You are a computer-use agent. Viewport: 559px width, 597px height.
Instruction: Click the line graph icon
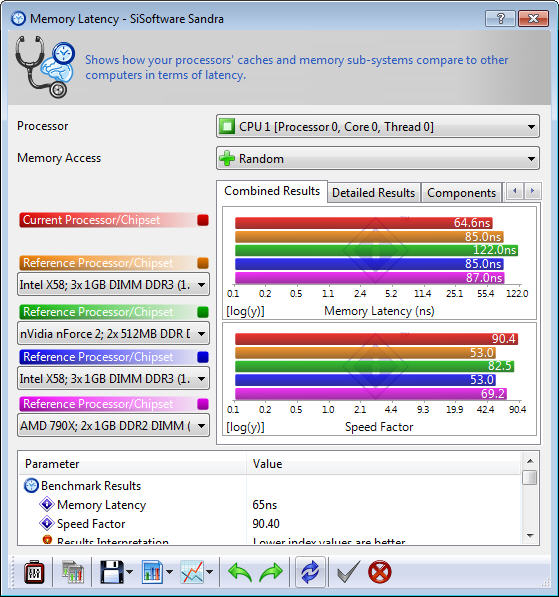(x=192, y=571)
